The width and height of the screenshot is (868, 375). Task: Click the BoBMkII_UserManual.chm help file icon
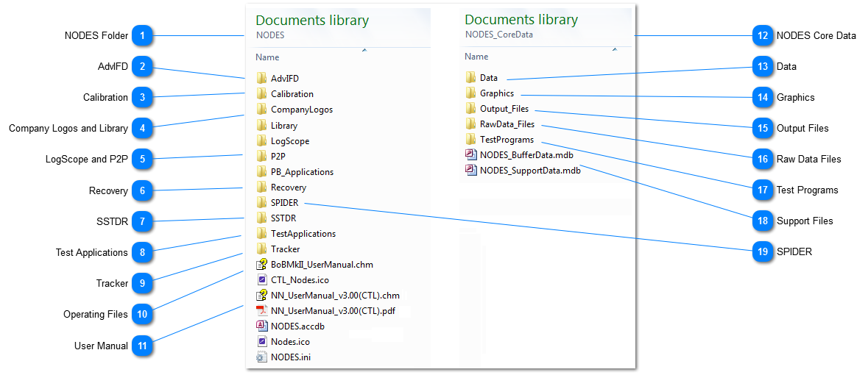click(x=262, y=265)
